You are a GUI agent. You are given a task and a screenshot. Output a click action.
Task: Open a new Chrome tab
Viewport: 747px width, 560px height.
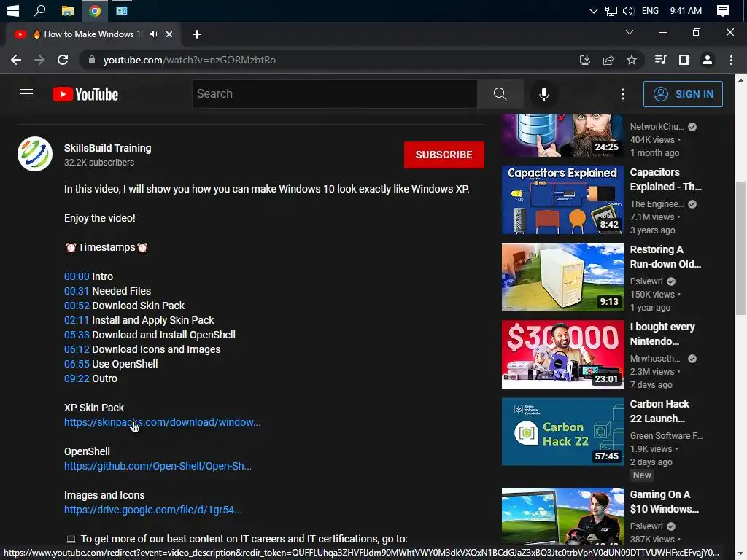tap(197, 34)
